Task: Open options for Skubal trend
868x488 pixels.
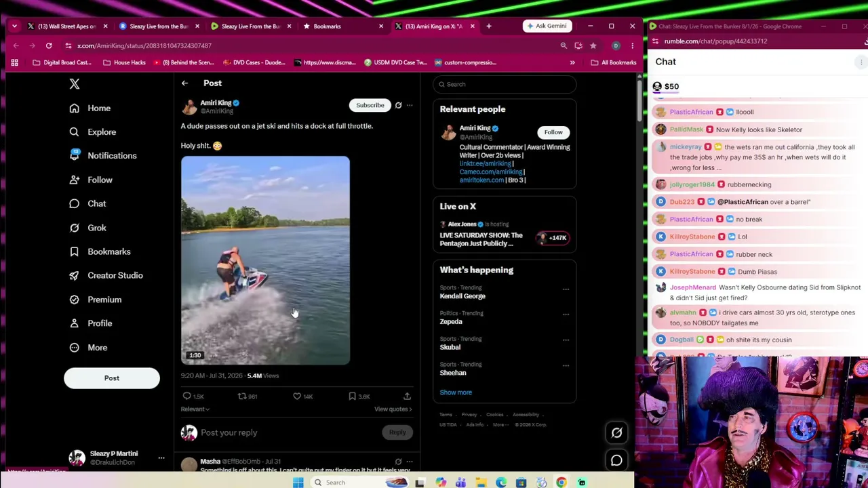Action: pos(566,340)
